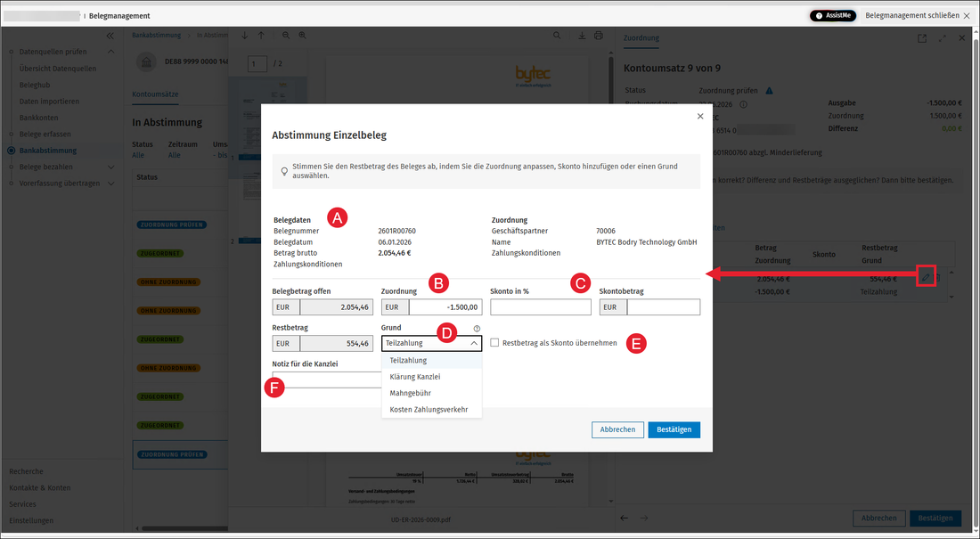This screenshot has height=539, width=980.
Task: Expand the Belege bezahlen section
Action: pos(111,167)
